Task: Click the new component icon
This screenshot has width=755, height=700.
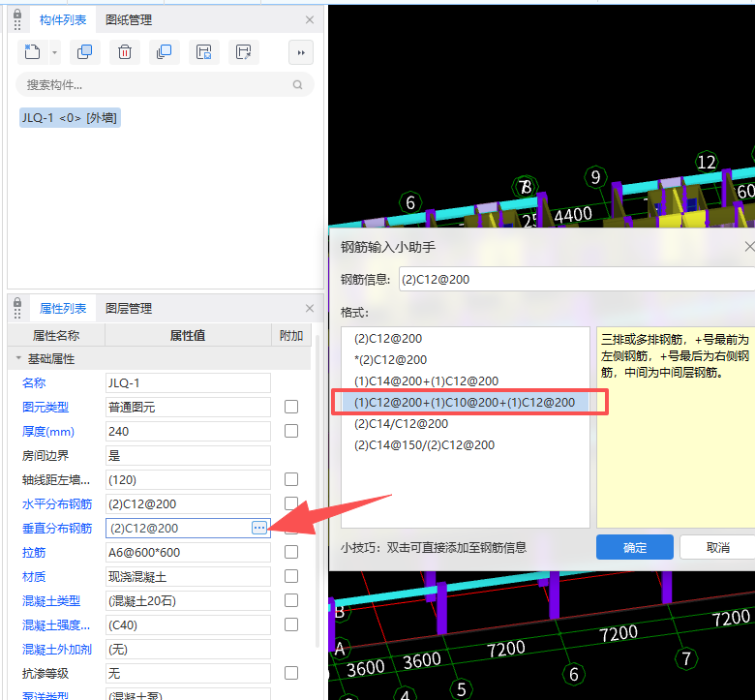Action: [x=32, y=52]
